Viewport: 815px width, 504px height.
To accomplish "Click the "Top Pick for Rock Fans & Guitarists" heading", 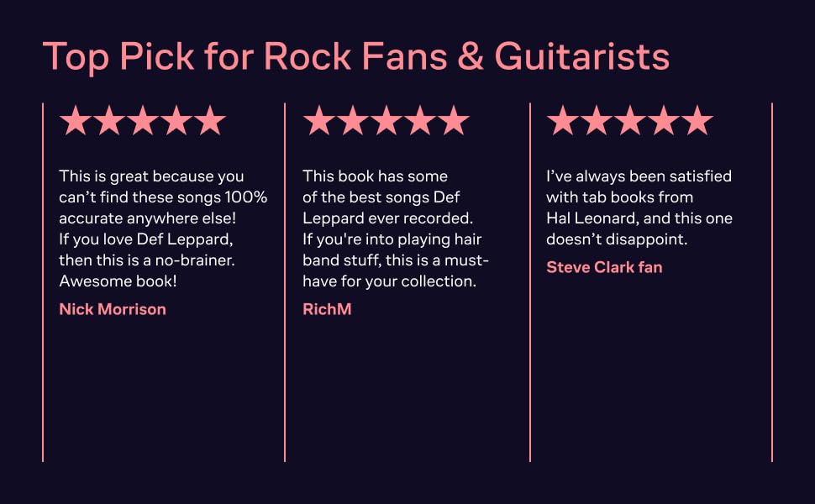I will pyautogui.click(x=355, y=57).
